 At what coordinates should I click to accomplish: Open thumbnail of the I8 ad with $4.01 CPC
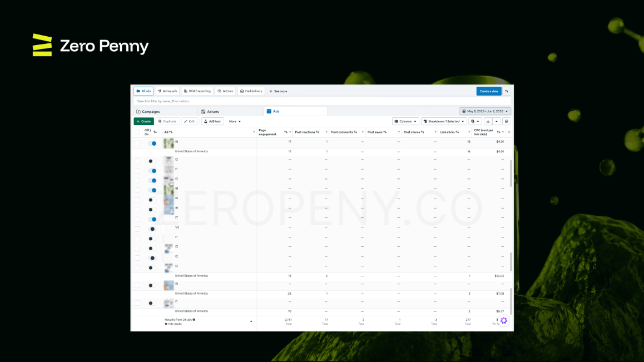pos(169,143)
